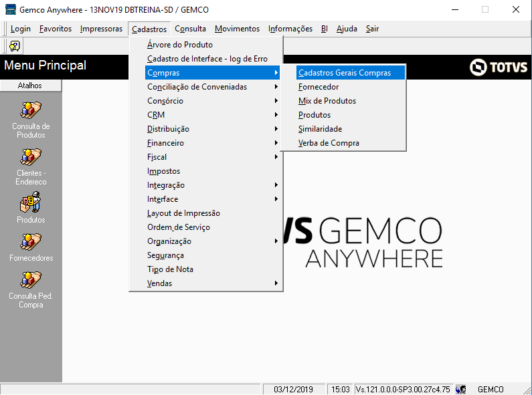Click the GEMCO user label in status bar
Viewport: 532px width, 395px height.
point(491,390)
